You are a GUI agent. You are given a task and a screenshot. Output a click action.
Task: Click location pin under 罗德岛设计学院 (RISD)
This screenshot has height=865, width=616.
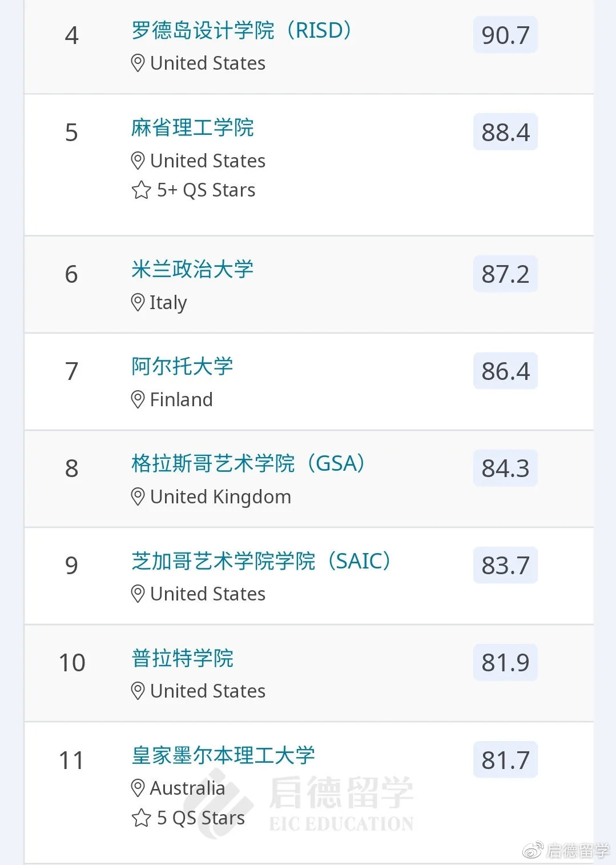[138, 63]
